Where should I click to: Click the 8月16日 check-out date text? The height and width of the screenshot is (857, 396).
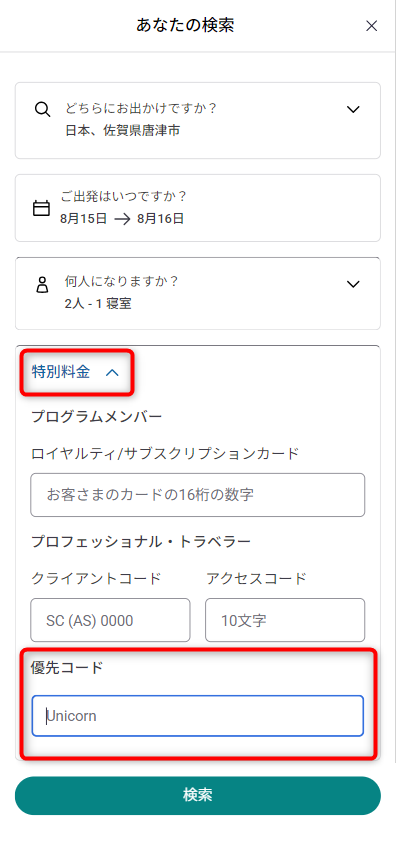[x=161, y=219]
